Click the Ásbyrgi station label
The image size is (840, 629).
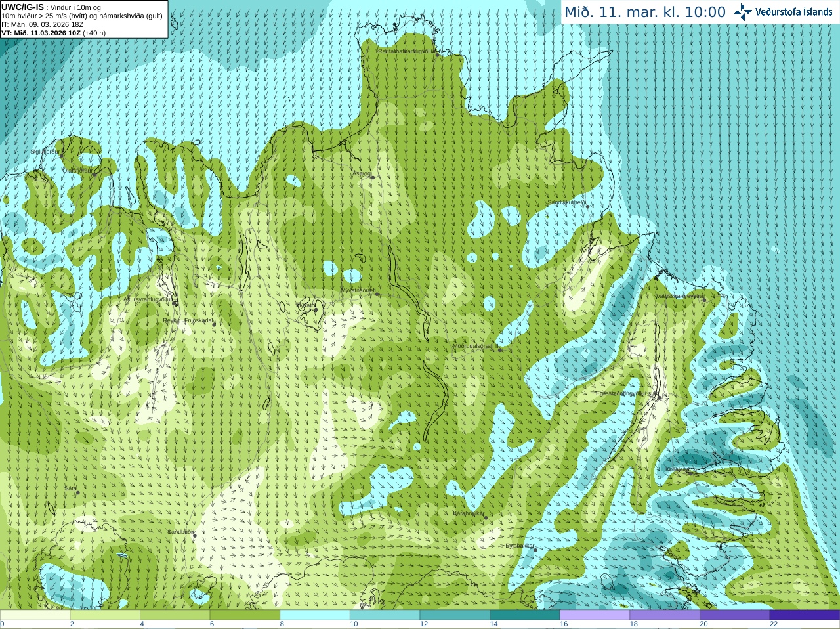tap(362, 173)
